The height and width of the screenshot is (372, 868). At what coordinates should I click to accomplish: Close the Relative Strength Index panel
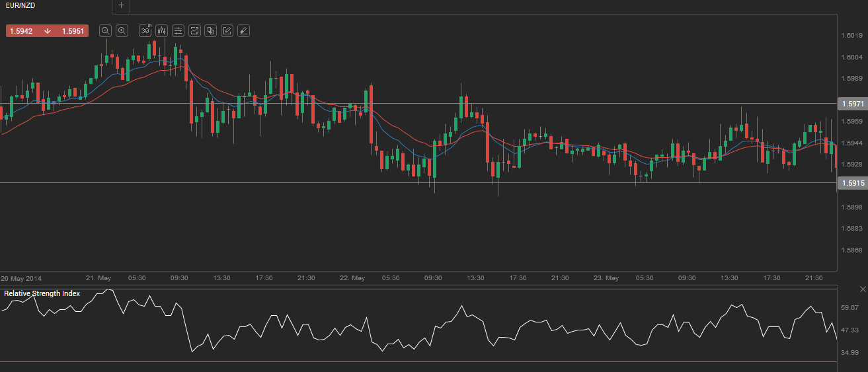pyautogui.click(x=862, y=289)
